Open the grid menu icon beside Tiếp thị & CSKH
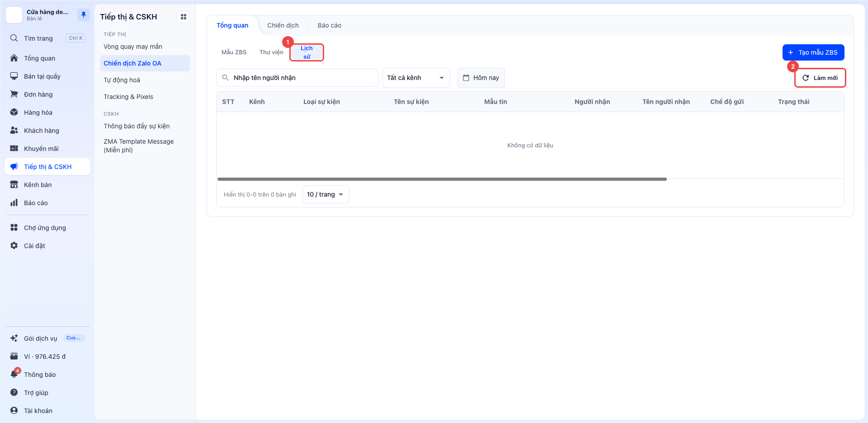This screenshot has height=423, width=868. pyautogui.click(x=184, y=17)
